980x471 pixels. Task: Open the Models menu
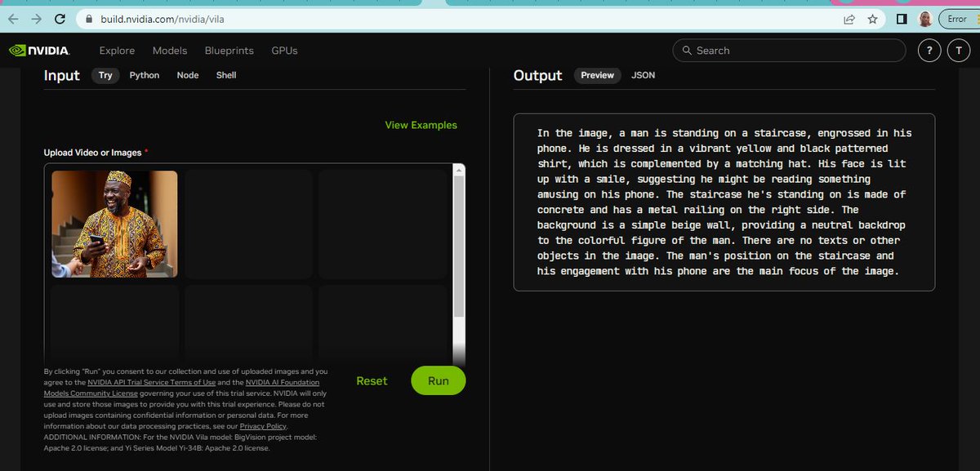coord(170,51)
